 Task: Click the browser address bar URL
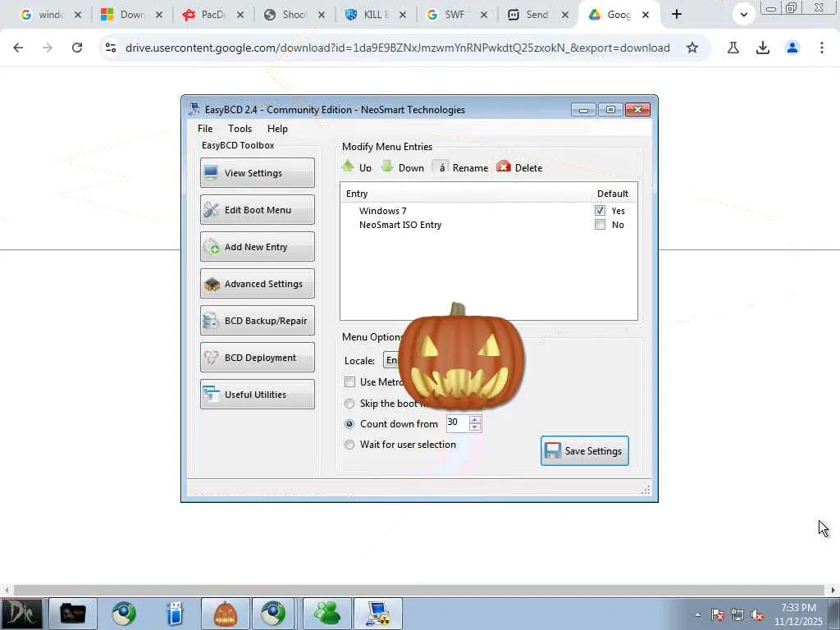(x=398, y=48)
